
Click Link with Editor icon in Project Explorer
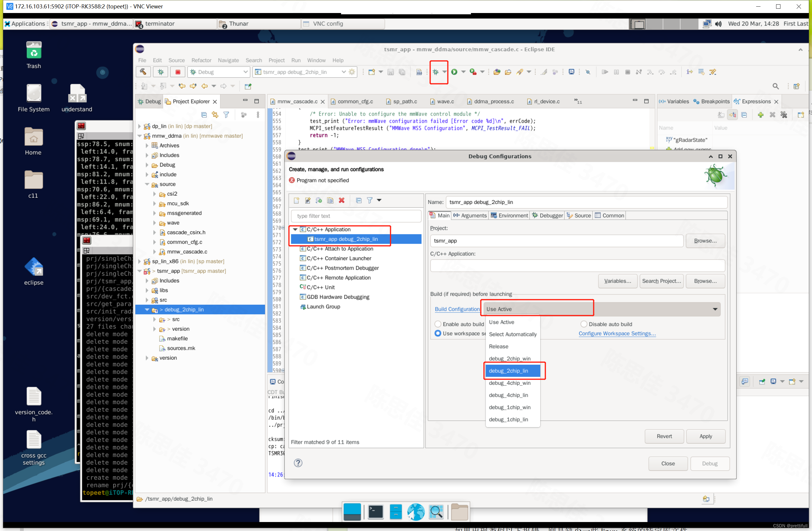click(215, 115)
